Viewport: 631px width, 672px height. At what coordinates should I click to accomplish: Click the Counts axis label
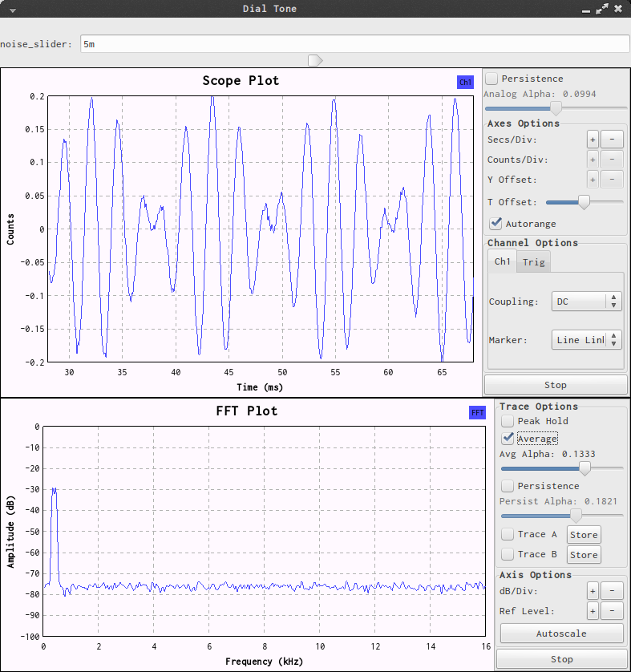10,229
